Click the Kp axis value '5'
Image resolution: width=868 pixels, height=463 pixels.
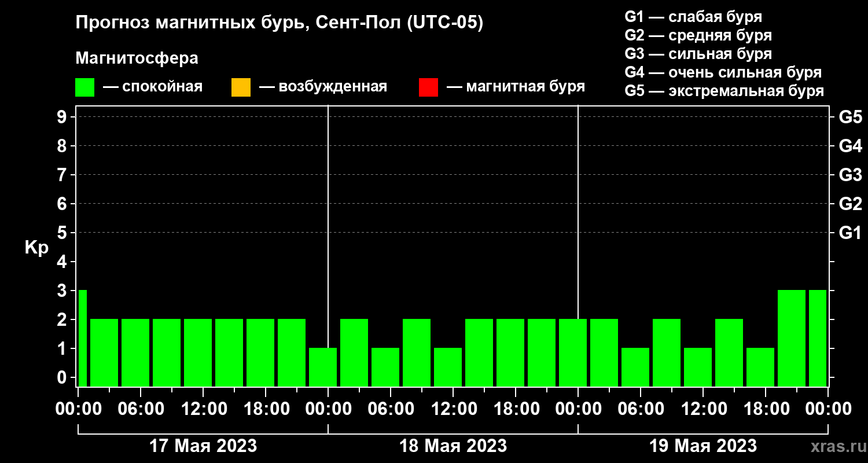point(62,233)
